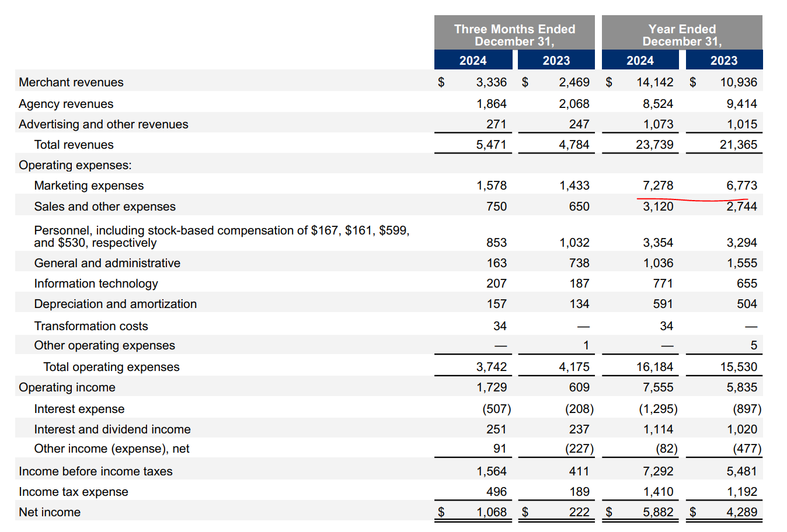Select agency revenues value 9,414

[x=741, y=104]
